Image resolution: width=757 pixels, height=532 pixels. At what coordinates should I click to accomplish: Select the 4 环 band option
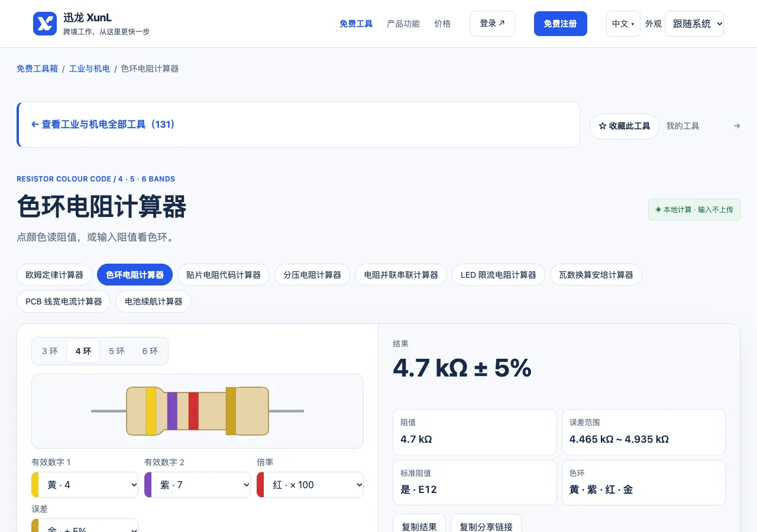pyautogui.click(x=83, y=351)
